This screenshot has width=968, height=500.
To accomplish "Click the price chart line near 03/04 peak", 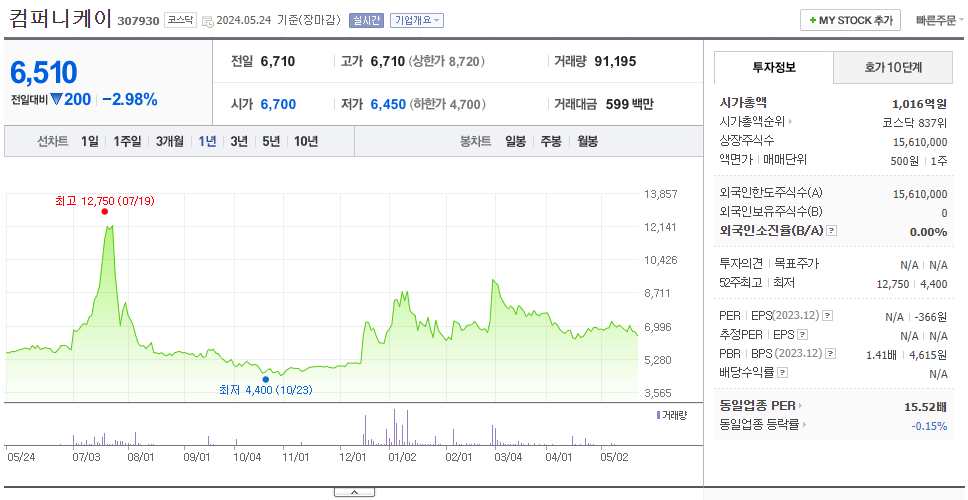I will (x=494, y=281).
